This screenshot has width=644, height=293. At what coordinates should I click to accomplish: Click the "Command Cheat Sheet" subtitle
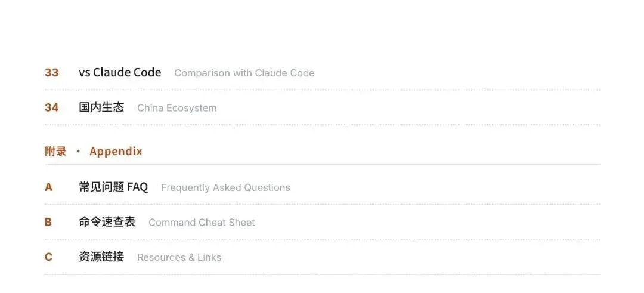pos(202,223)
